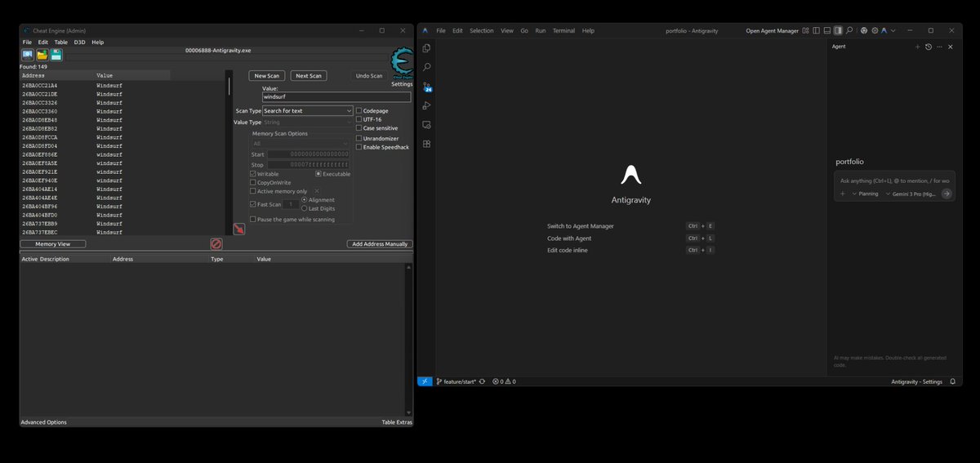Screen dimensions: 980x463
Task: Click Open Agent Manager in Antigravity
Action: coord(773,30)
